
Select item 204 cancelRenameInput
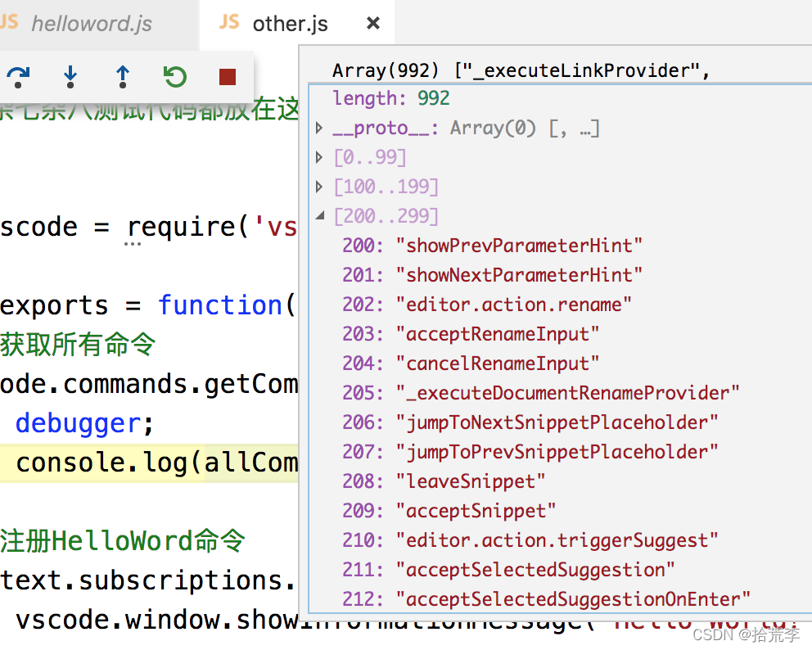pyautogui.click(x=471, y=363)
